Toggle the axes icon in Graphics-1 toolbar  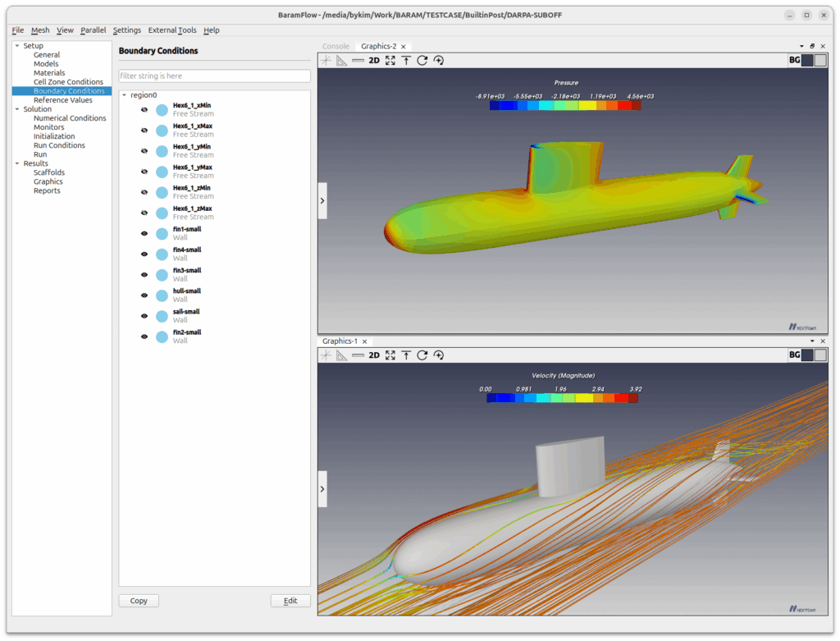(326, 355)
